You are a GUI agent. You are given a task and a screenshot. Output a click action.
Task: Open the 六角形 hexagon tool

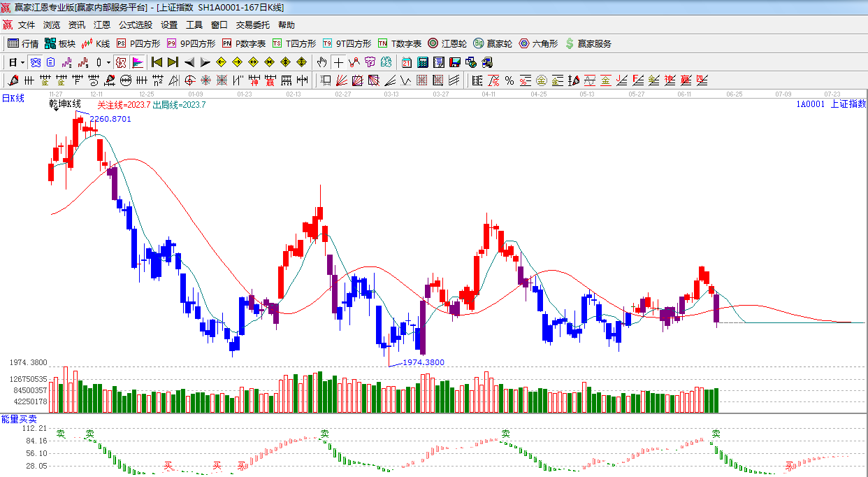click(x=538, y=43)
